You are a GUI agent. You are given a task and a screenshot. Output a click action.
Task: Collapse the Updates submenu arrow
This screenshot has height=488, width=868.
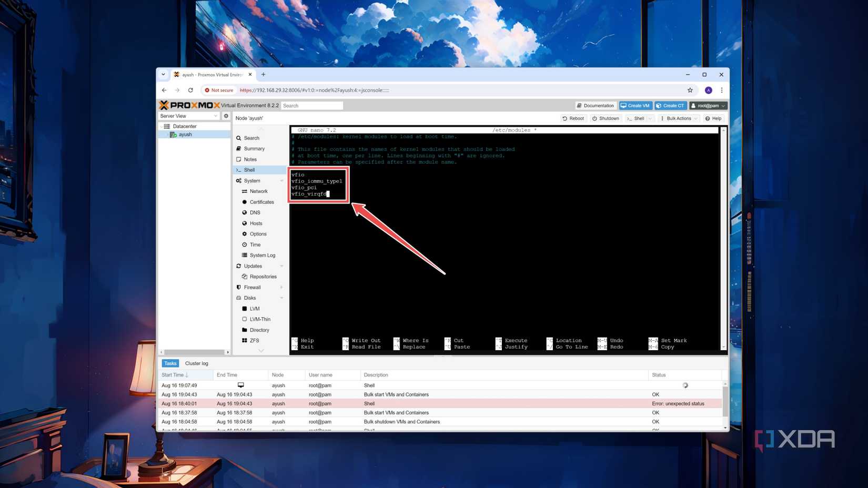pyautogui.click(x=281, y=266)
